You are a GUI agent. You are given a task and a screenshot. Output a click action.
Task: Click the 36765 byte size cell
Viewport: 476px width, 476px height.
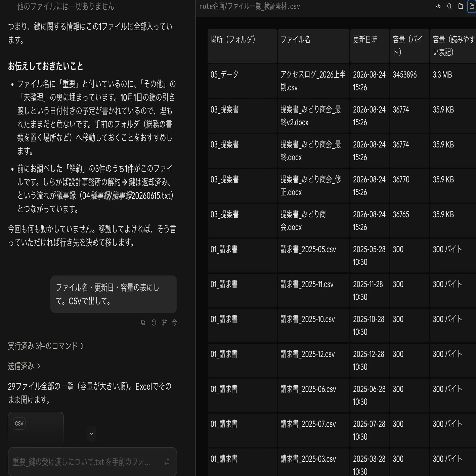tap(409, 221)
